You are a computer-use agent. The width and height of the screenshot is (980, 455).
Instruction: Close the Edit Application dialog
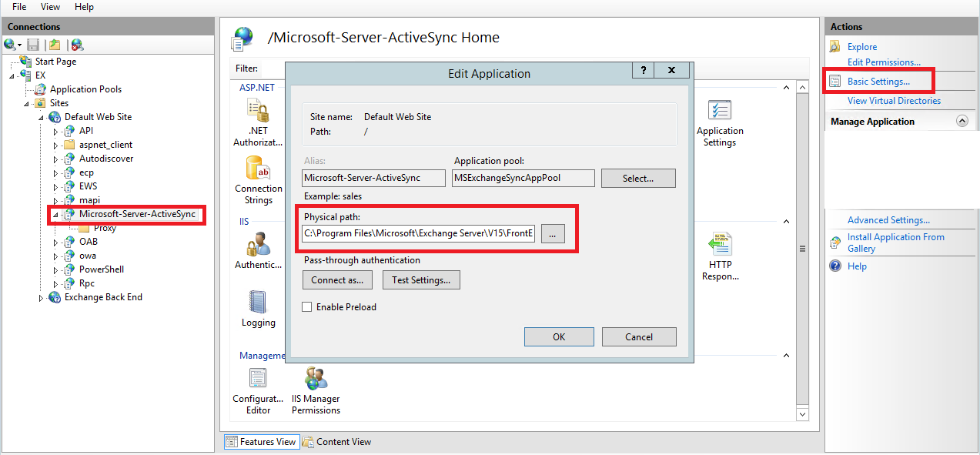click(x=671, y=70)
